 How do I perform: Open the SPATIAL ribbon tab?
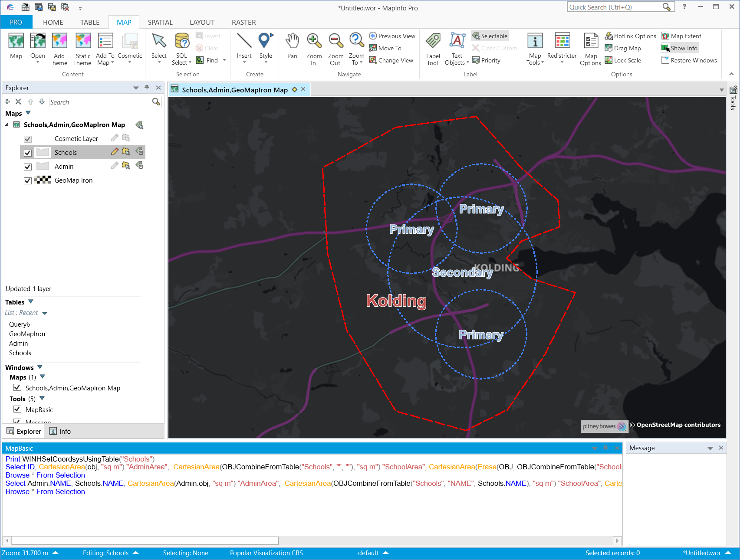pos(160,22)
